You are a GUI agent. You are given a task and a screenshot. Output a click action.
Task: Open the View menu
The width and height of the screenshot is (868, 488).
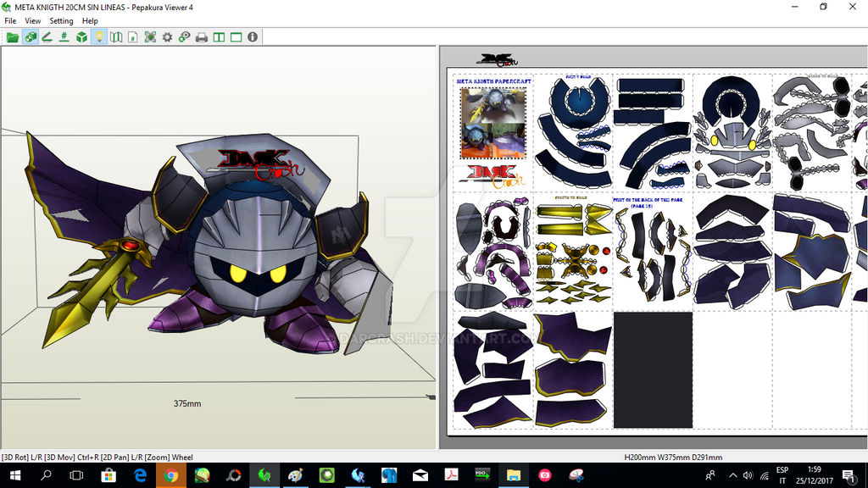click(33, 20)
